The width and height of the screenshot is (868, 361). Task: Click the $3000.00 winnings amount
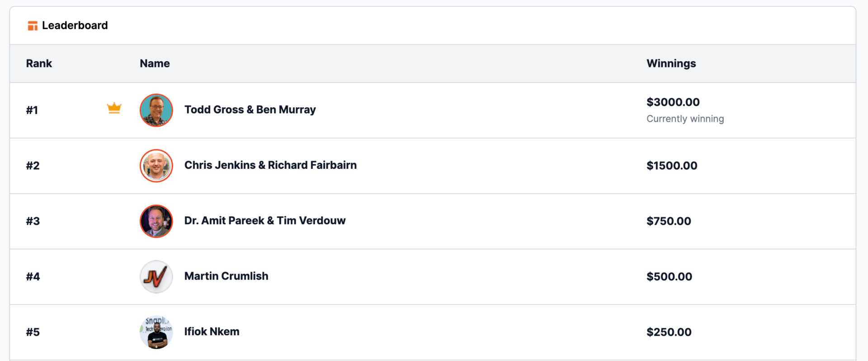tap(673, 102)
